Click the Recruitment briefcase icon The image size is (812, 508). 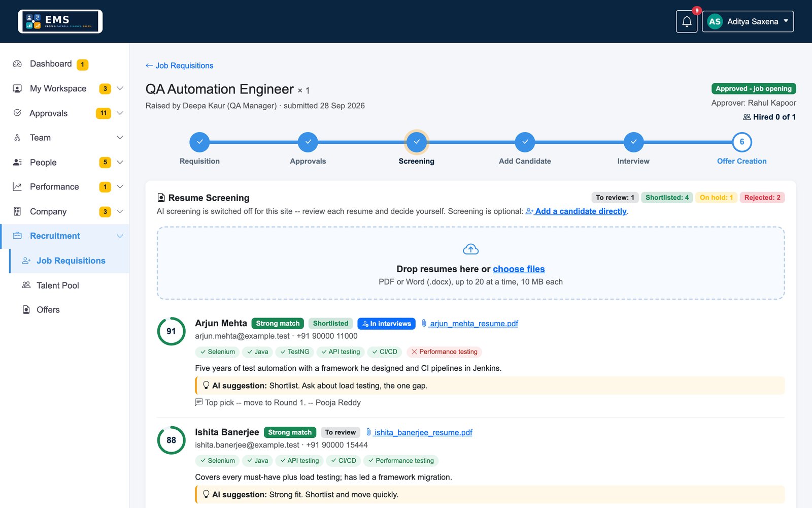click(17, 236)
